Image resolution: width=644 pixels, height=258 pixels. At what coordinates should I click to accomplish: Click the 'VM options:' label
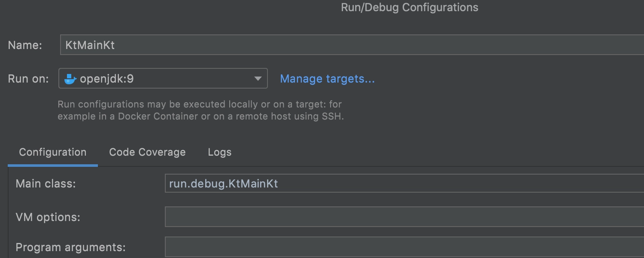48,217
